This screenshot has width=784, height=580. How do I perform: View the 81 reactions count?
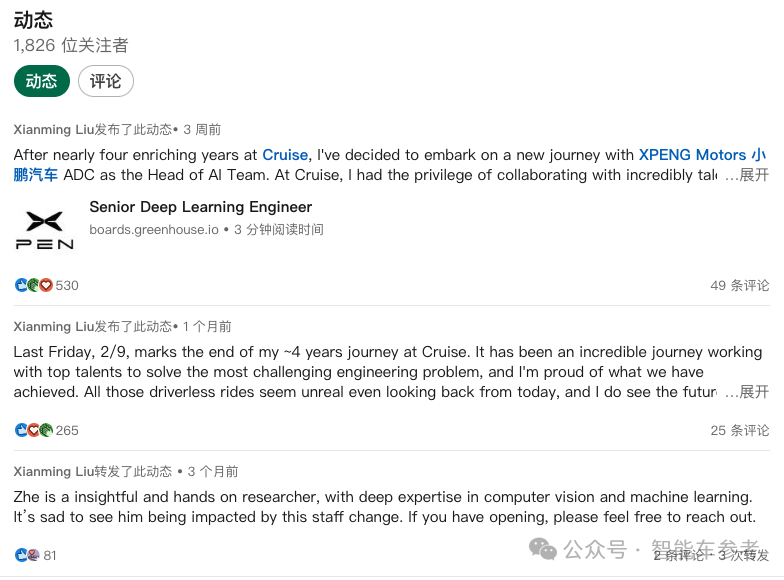(50, 555)
